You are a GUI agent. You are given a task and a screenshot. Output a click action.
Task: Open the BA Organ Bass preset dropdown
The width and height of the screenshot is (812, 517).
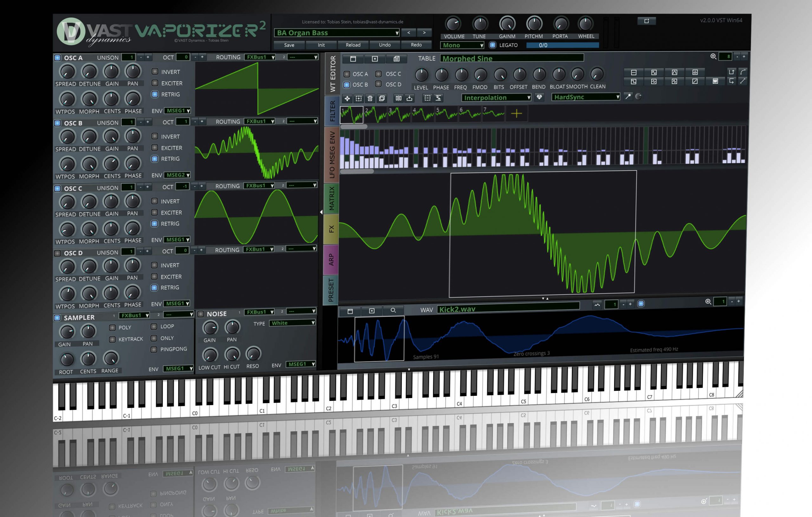click(x=337, y=33)
